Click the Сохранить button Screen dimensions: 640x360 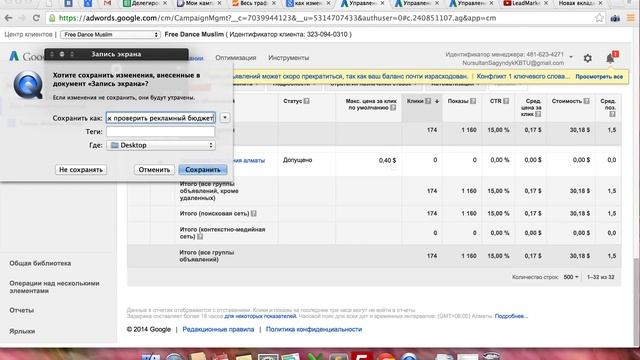[x=203, y=170]
